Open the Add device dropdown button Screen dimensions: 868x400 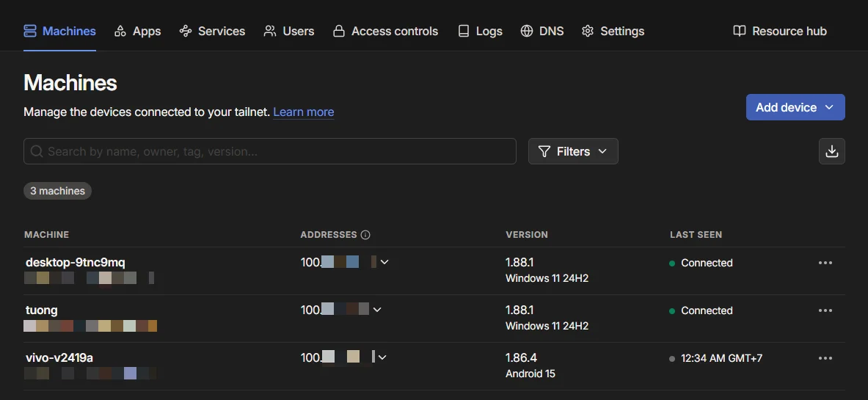795,107
